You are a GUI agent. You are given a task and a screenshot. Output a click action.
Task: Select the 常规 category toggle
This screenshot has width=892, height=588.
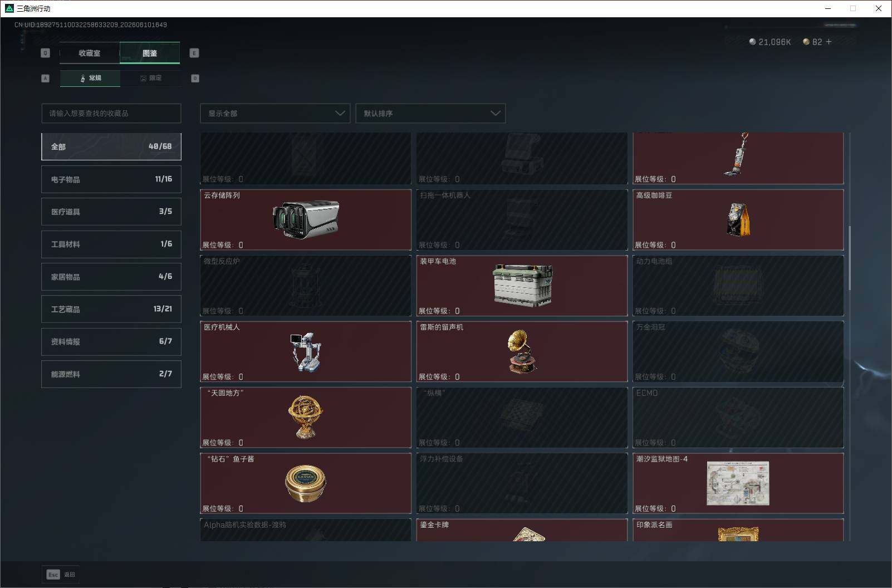[x=90, y=78]
